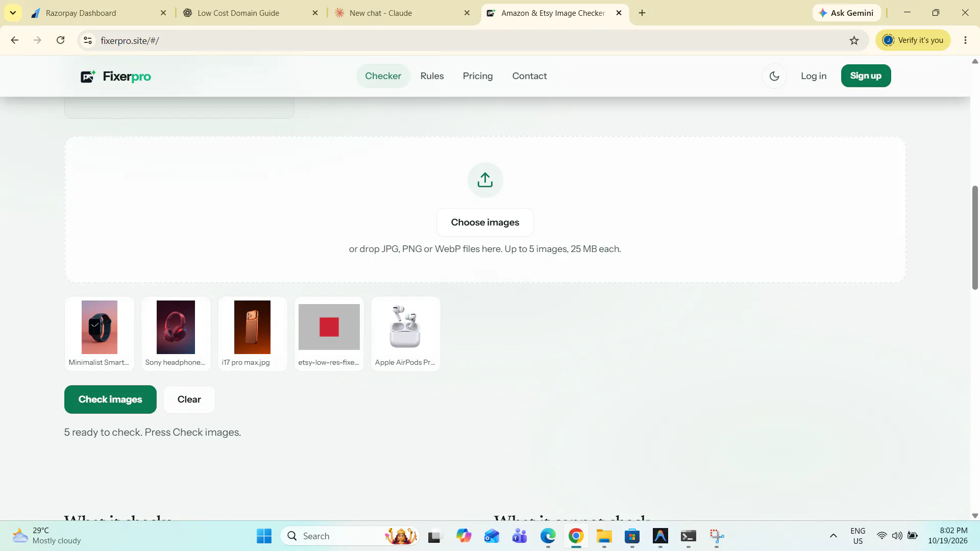Image resolution: width=980 pixels, height=551 pixels.
Task: Click the taskbar Search box
Action: (x=350, y=536)
